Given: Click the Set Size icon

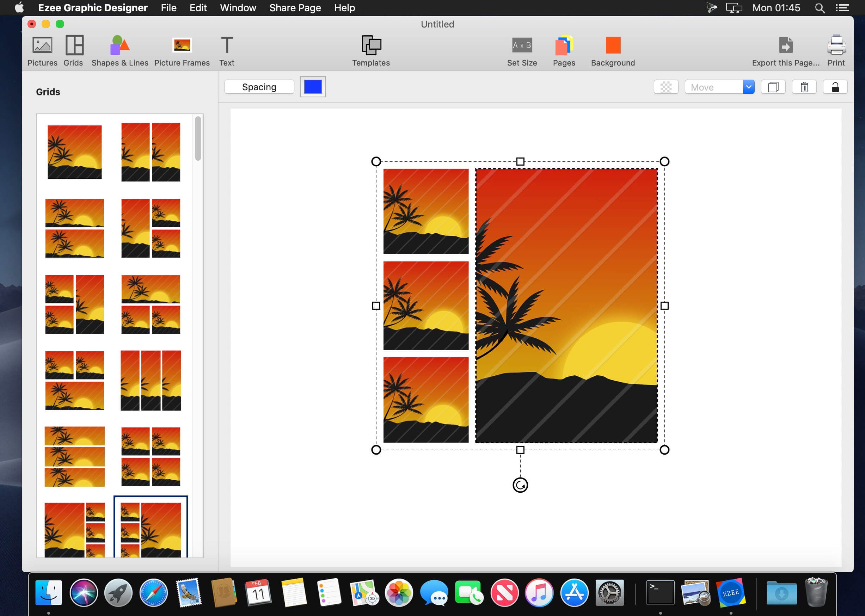Looking at the screenshot, I should (x=522, y=45).
